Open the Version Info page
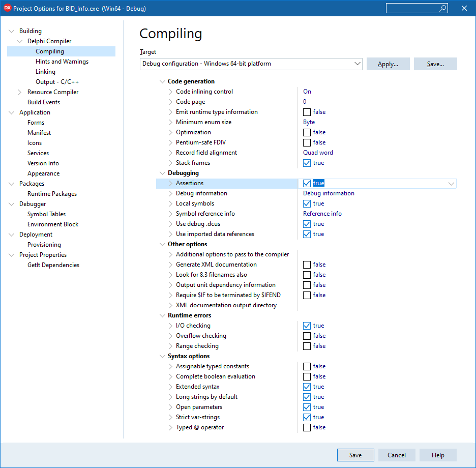Viewport: 476px width, 468px height. 43,163
